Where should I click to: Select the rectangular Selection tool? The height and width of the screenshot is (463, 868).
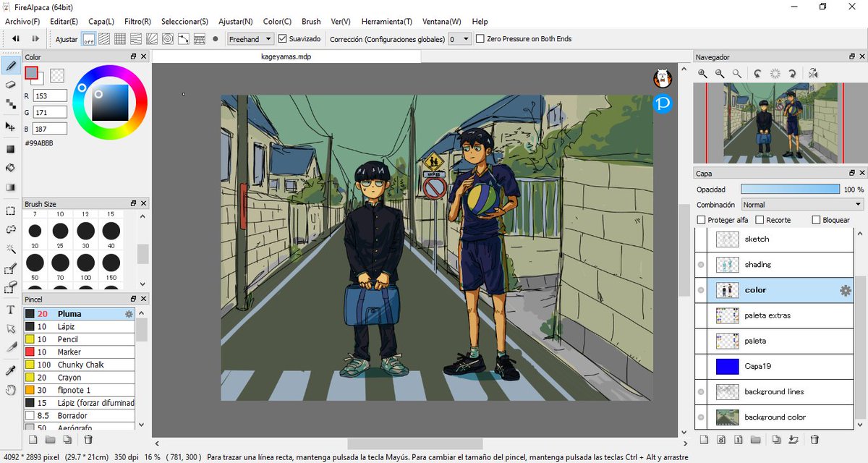(x=10, y=211)
